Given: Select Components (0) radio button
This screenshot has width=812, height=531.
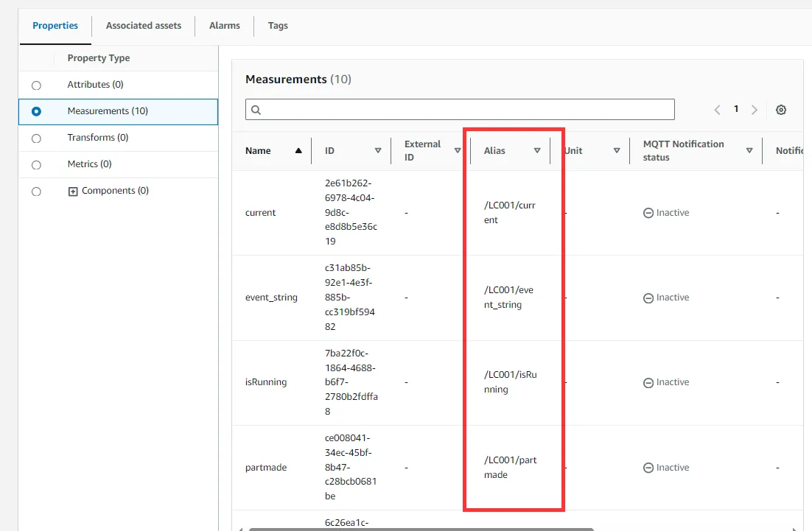Looking at the screenshot, I should point(36,191).
